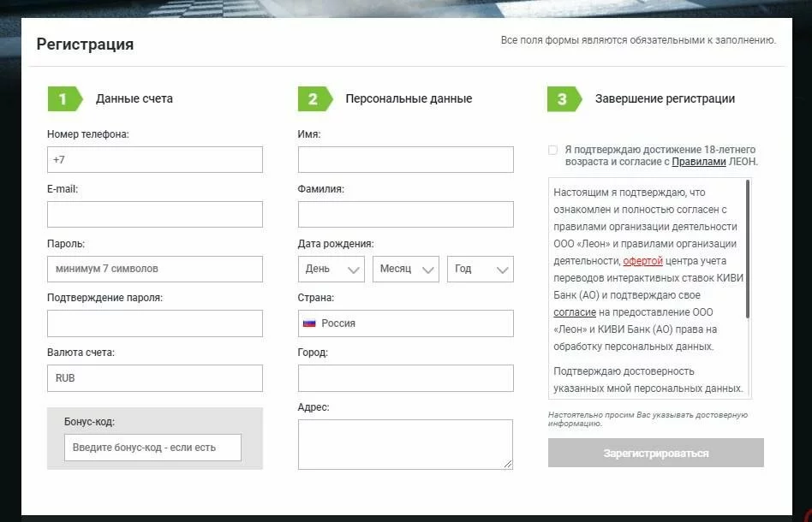The height and width of the screenshot is (522, 812).
Task: Click the terms text box scrollbar
Action: [x=748, y=248]
